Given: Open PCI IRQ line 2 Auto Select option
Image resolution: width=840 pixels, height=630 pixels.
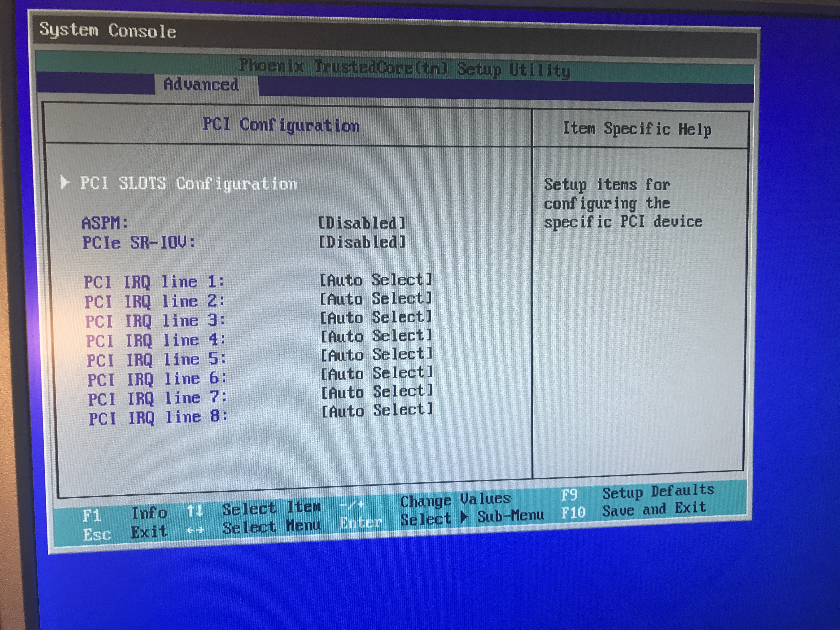Looking at the screenshot, I should [x=376, y=299].
